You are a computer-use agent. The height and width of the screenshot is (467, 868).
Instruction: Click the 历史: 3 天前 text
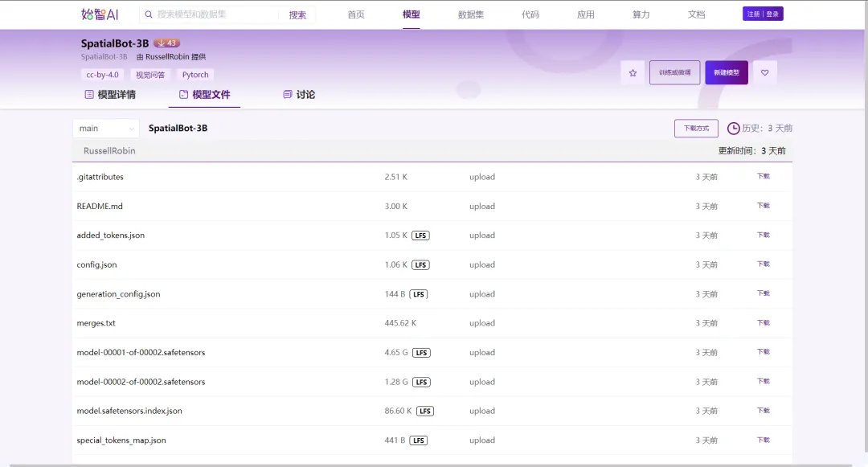(768, 129)
